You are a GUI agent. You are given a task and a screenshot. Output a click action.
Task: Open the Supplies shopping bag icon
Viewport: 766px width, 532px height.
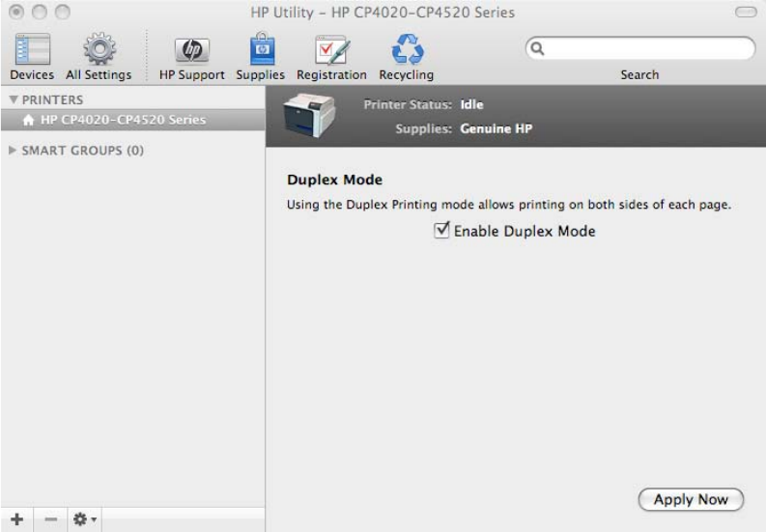(263, 49)
